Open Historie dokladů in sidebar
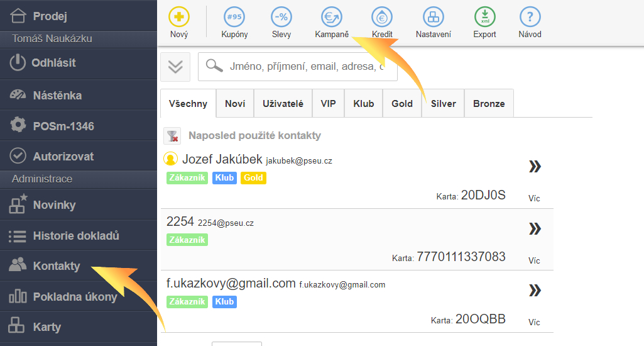The image size is (644, 346). [x=75, y=236]
